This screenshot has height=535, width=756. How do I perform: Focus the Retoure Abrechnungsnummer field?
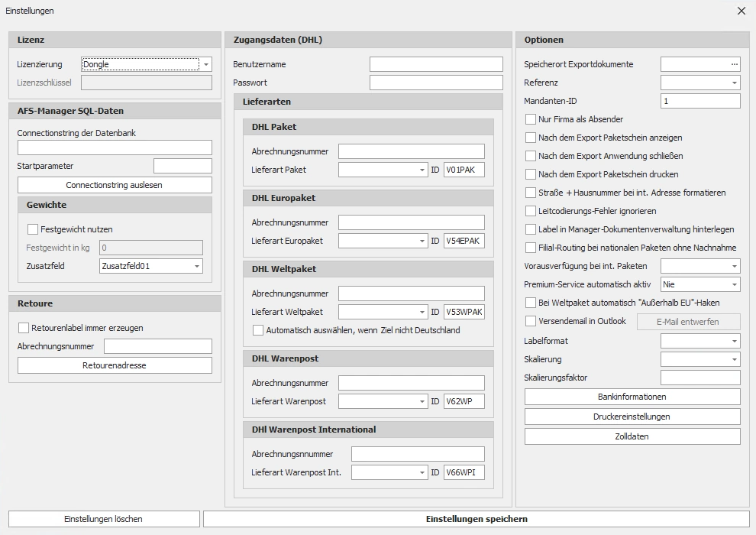click(158, 346)
